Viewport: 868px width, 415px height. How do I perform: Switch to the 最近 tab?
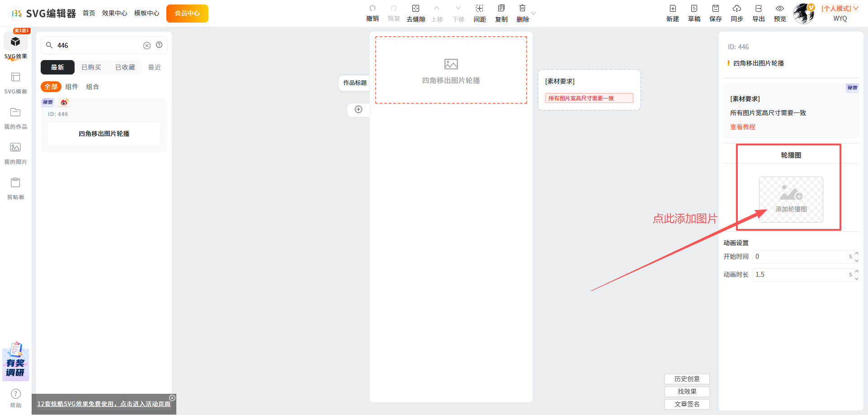coord(155,67)
